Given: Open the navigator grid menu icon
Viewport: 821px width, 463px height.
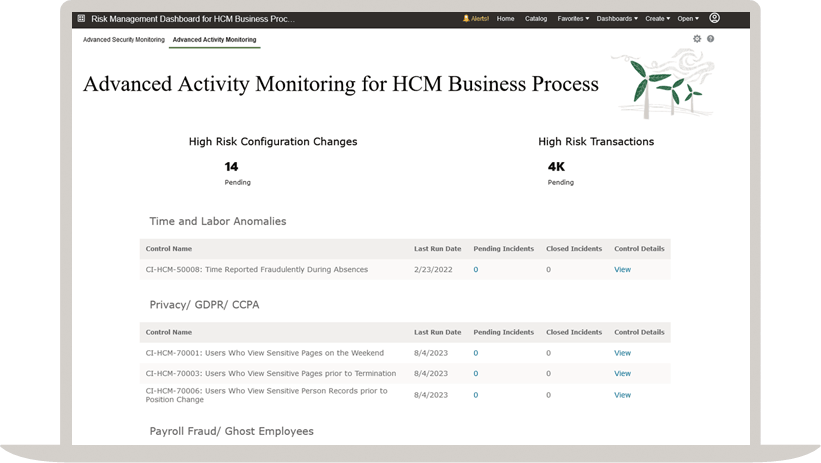Looking at the screenshot, I should click(81, 19).
